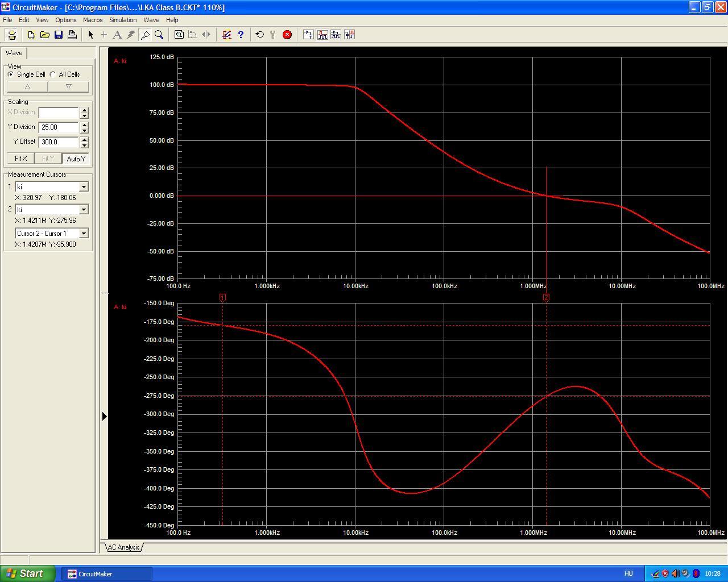Click the Delete lightning bolt tool

click(x=131, y=35)
